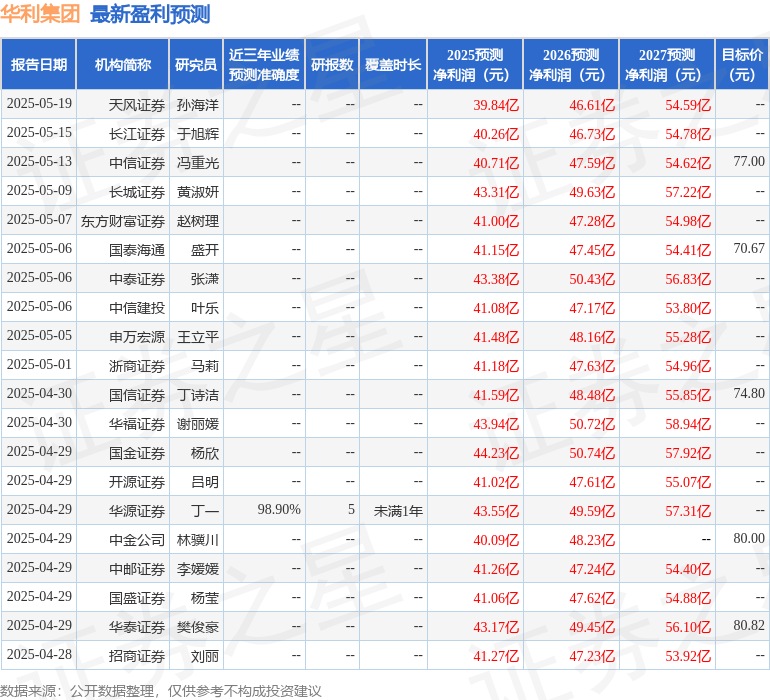Select the 覆盖时长 column header
Image resolution: width=770 pixels, height=700 pixels.
[393, 64]
